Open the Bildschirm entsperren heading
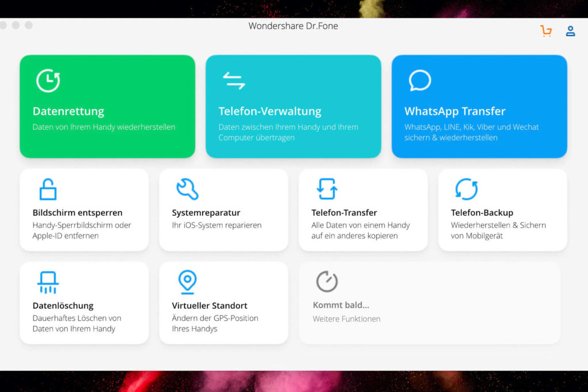The image size is (588, 392). (x=78, y=212)
